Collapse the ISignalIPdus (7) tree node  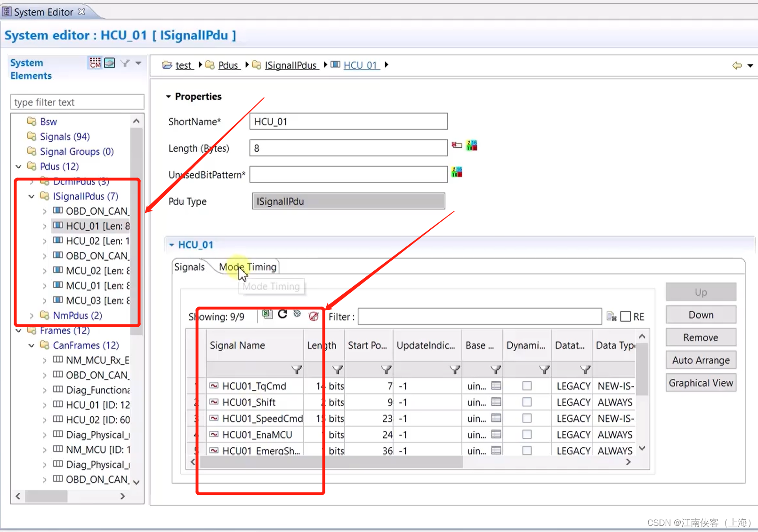(x=32, y=196)
